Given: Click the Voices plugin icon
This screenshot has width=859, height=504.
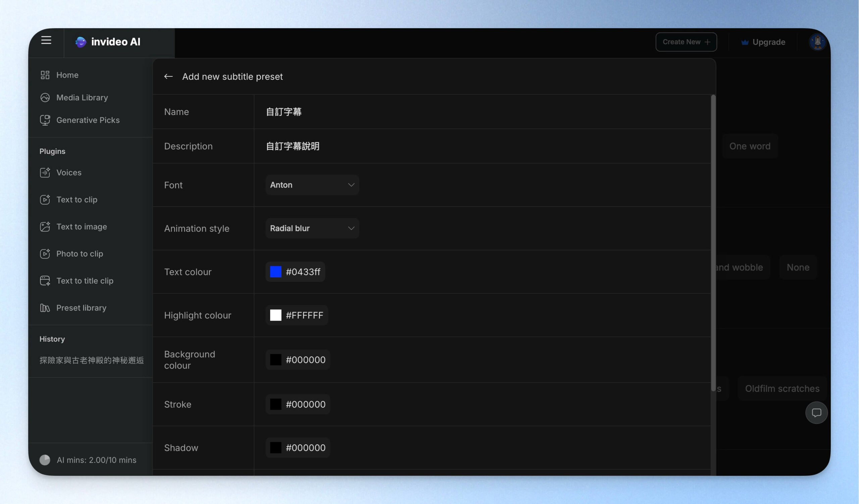Looking at the screenshot, I should point(45,172).
